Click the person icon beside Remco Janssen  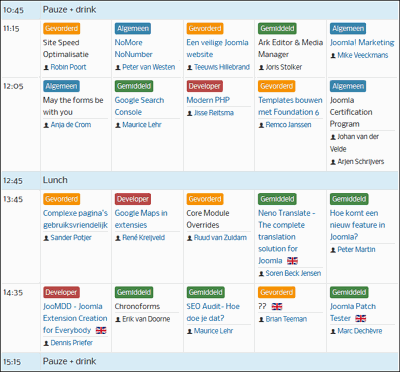coord(261,125)
